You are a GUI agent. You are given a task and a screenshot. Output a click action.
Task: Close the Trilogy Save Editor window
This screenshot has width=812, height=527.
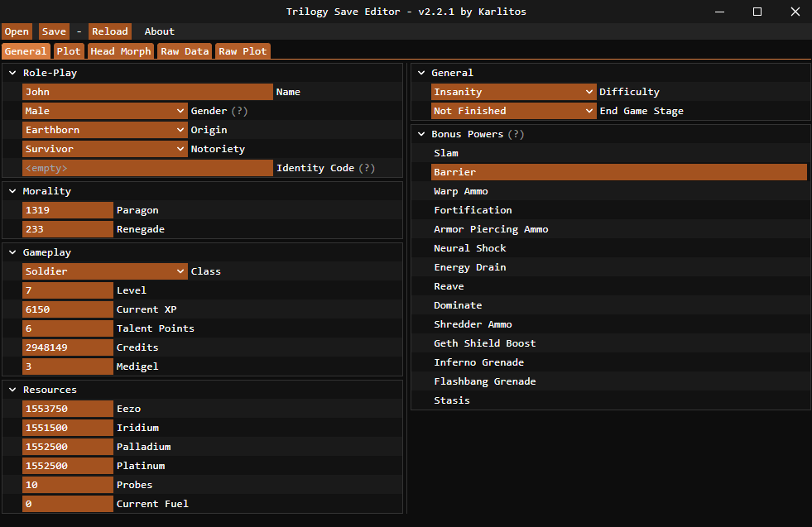(795, 12)
